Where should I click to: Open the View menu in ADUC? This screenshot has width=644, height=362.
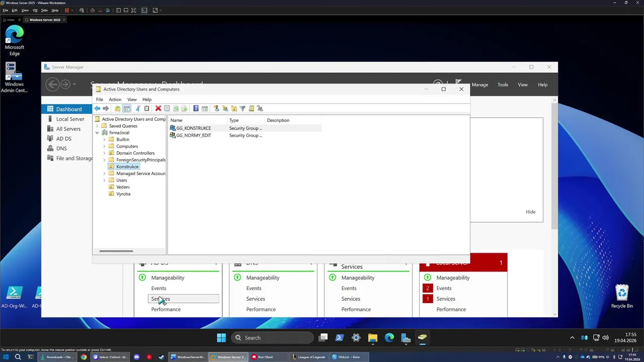pos(132,100)
